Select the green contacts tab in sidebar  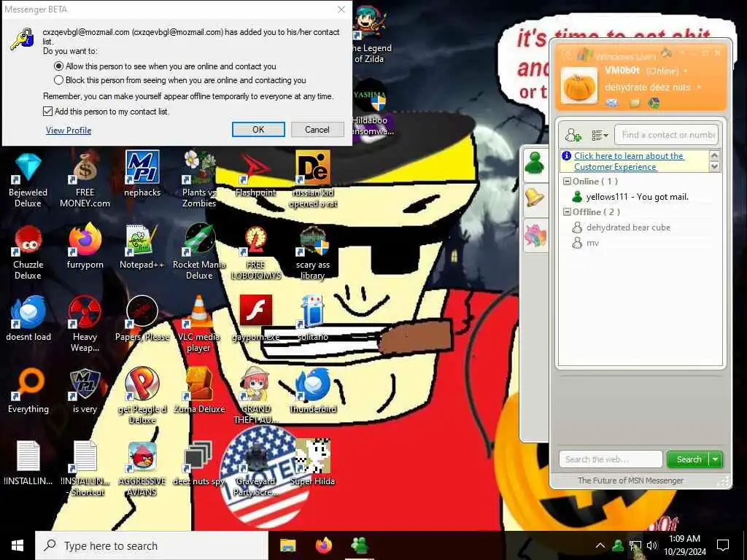[x=535, y=163]
